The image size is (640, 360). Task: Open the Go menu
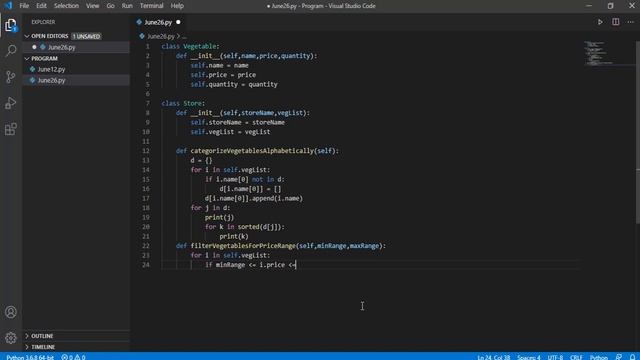tap(110, 6)
